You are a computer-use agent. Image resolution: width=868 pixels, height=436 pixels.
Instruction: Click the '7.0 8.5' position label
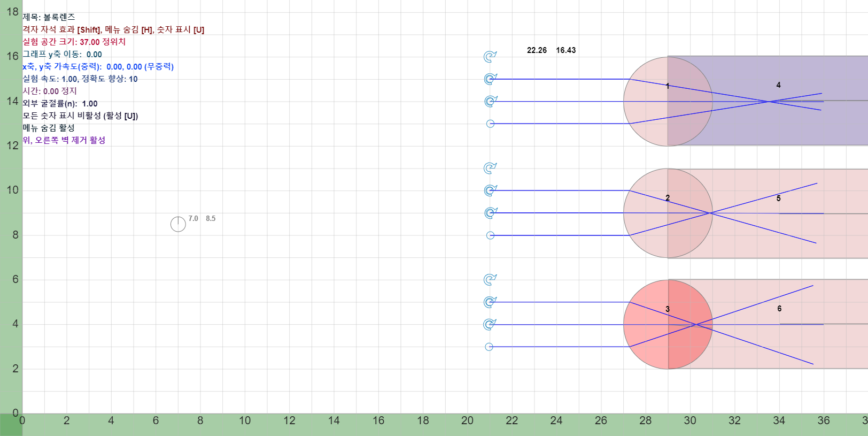tap(202, 218)
